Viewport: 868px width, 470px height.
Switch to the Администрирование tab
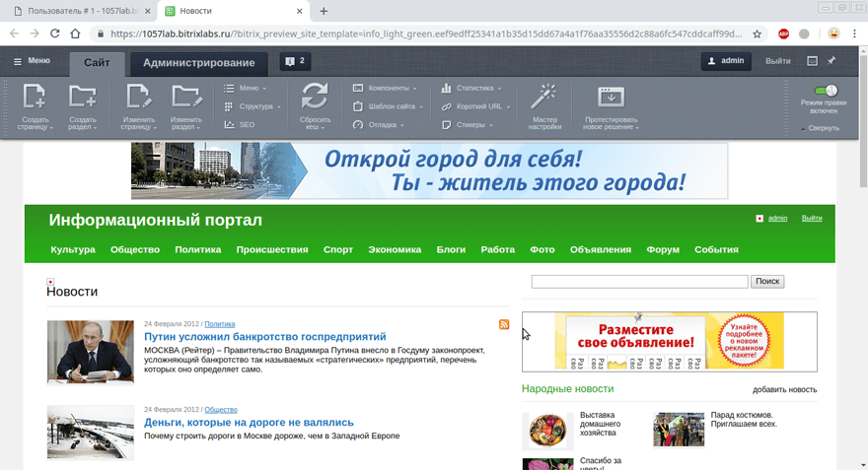pyautogui.click(x=198, y=63)
